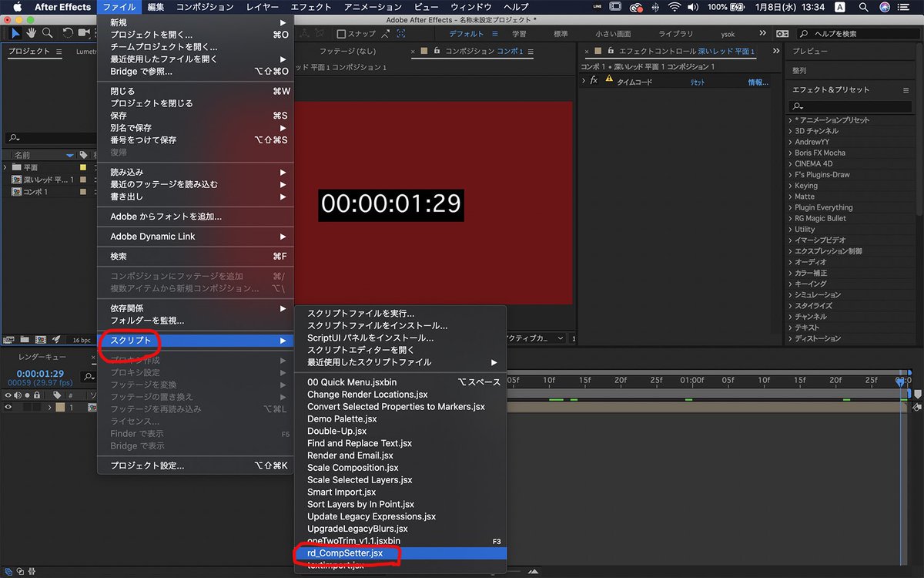924x578 pixels.
Task: Expand the タイムコード effect properties
Action: (583, 80)
